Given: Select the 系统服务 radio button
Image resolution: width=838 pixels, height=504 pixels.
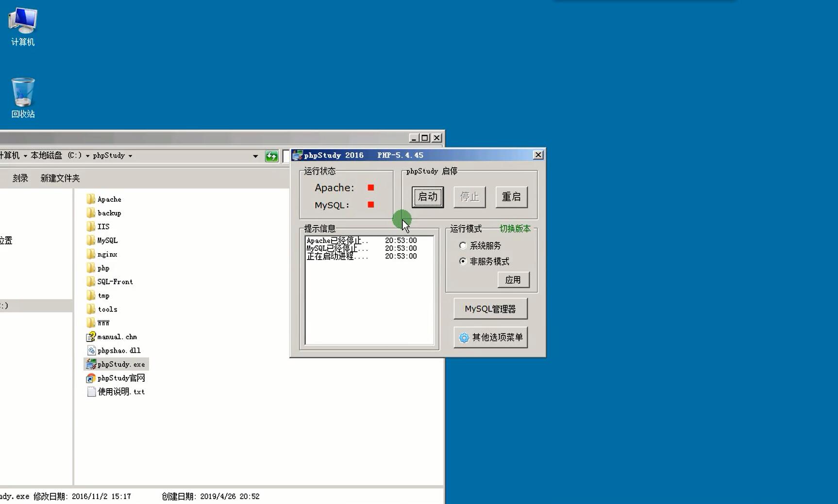Looking at the screenshot, I should click(463, 245).
